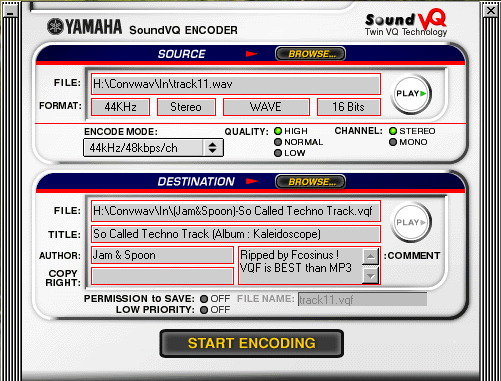This screenshot has height=381, width=501.
Task: Click the 44KHz format box
Action: pos(120,107)
